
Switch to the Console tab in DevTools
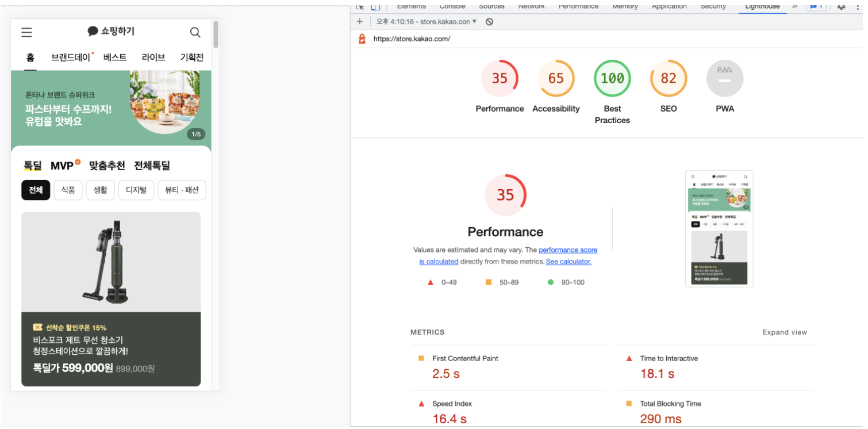click(x=452, y=6)
